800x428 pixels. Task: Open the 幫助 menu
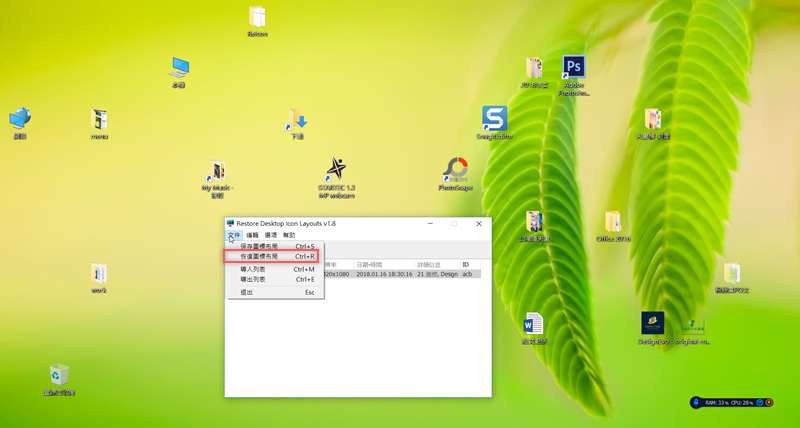tap(289, 235)
